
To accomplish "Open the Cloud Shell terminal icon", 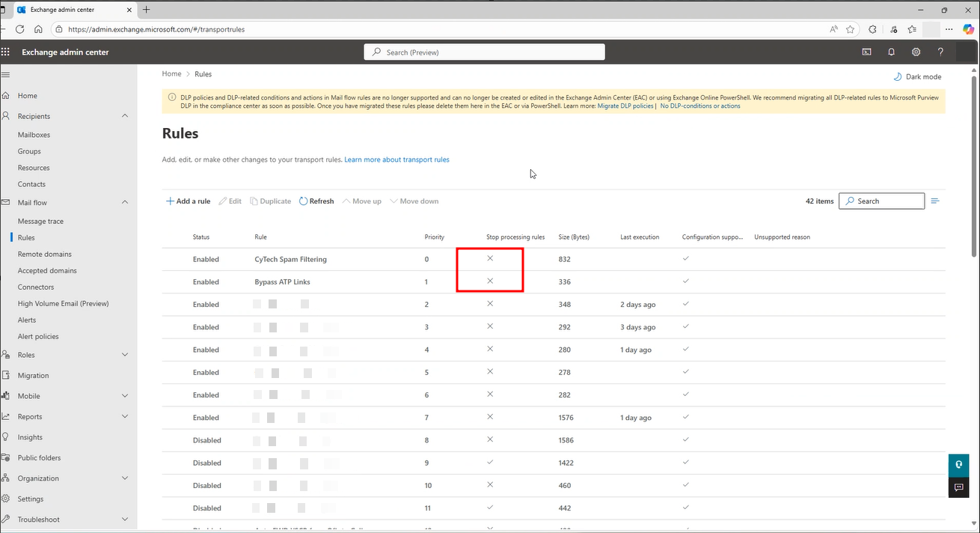I will (x=866, y=52).
